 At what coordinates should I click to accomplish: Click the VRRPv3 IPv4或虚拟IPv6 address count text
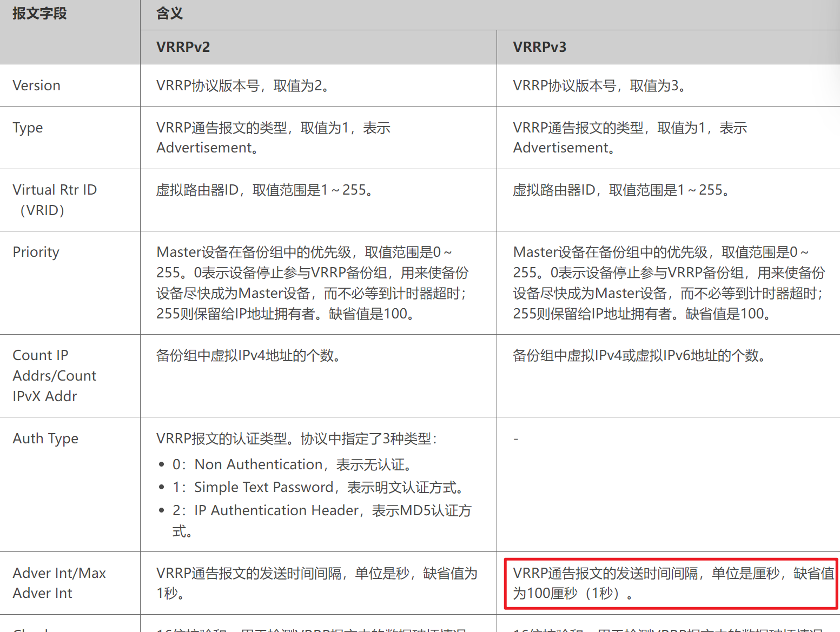639,355
